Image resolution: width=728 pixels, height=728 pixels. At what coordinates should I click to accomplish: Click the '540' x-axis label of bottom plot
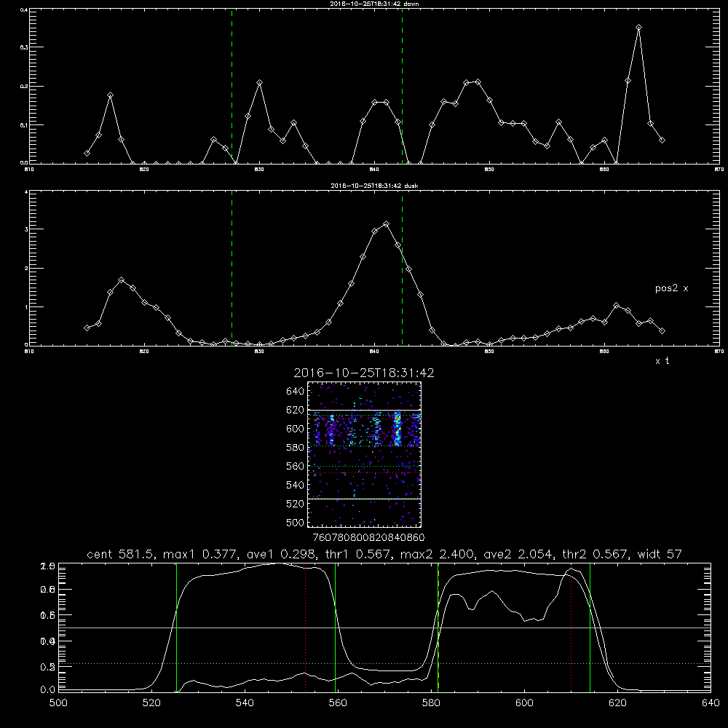pos(245,703)
